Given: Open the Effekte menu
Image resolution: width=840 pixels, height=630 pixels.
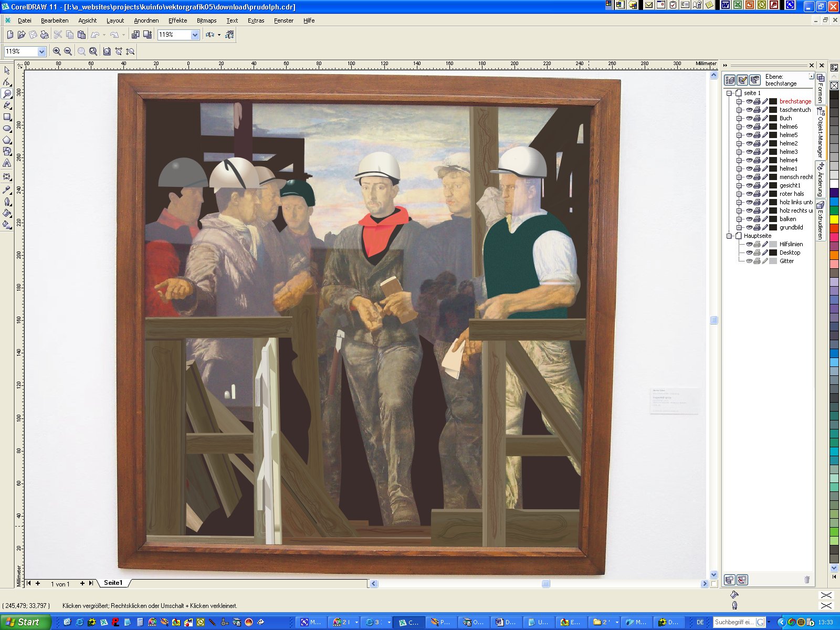Looking at the screenshot, I should [177, 20].
